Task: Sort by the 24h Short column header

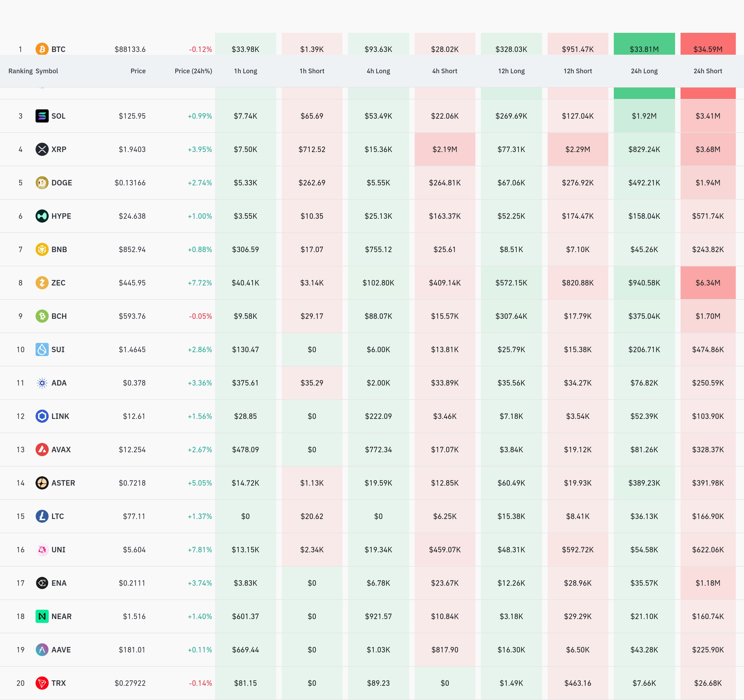Action: [x=707, y=71]
